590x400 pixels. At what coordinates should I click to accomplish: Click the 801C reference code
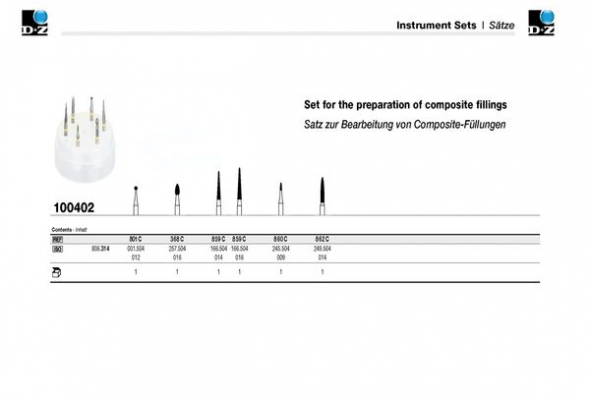click(136, 239)
